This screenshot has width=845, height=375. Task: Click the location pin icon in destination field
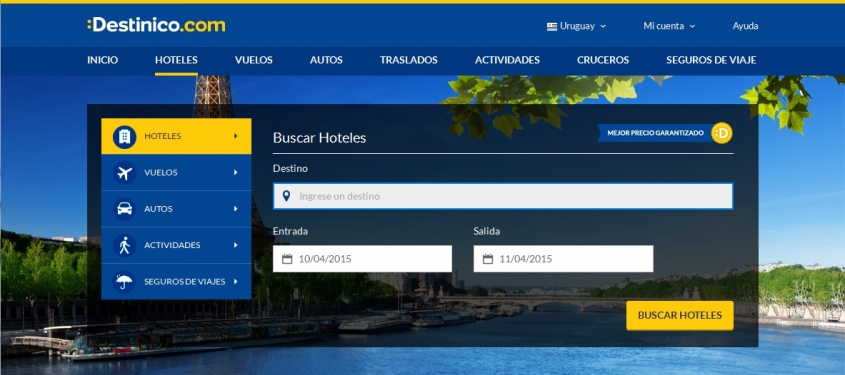click(286, 196)
